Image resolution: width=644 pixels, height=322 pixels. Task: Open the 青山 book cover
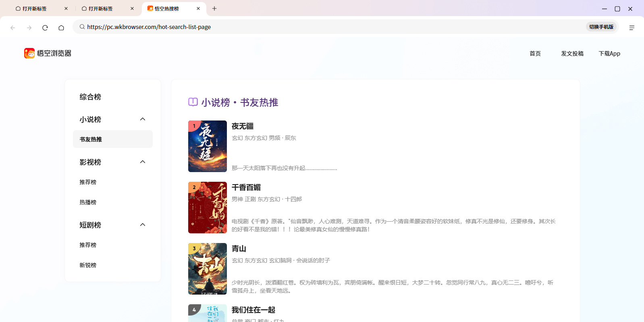208,269
